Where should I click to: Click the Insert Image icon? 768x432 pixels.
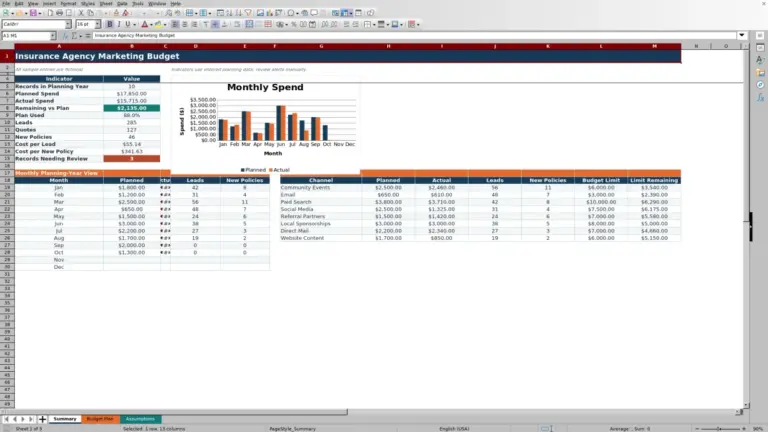click(x=260, y=13)
